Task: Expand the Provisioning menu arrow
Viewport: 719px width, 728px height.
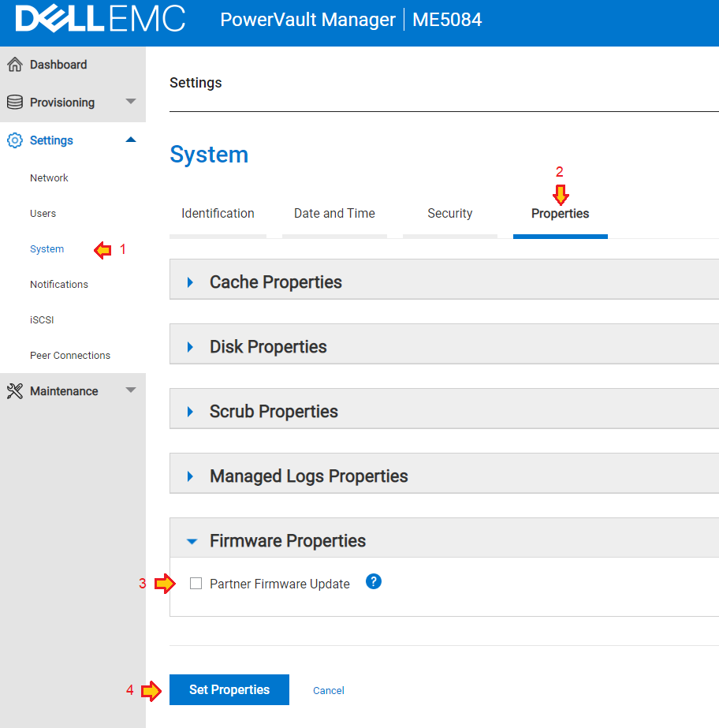Action: (x=131, y=101)
